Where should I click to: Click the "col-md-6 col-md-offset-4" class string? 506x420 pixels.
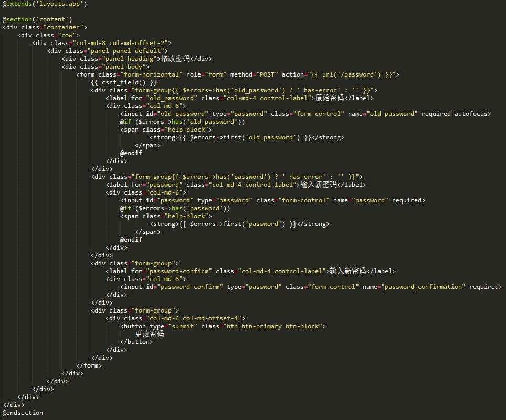click(x=194, y=318)
